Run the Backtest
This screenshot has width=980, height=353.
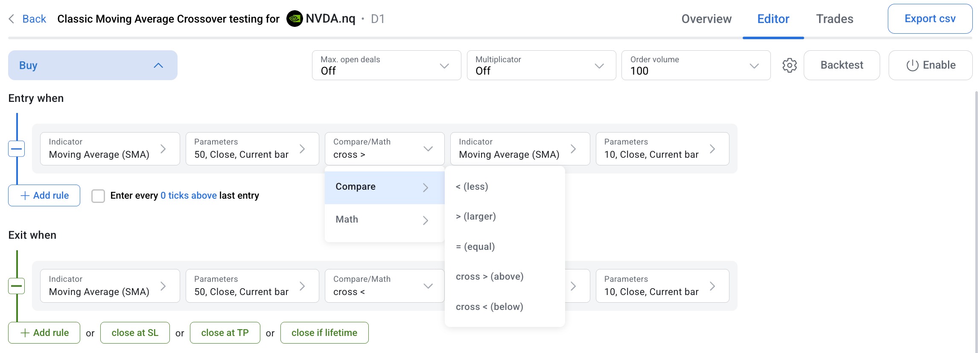[841, 65]
